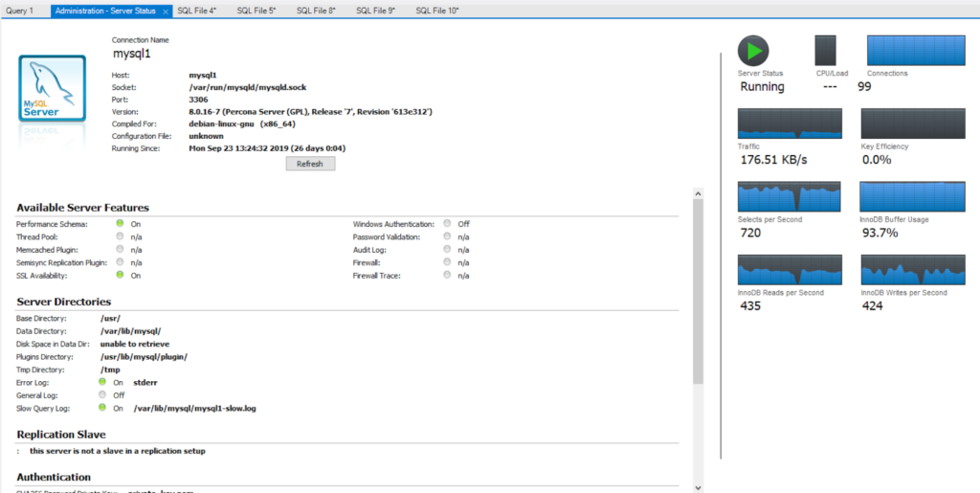The width and height of the screenshot is (980, 493).
Task: Click the traffic value 176.51 KB/s
Action: coord(773,160)
